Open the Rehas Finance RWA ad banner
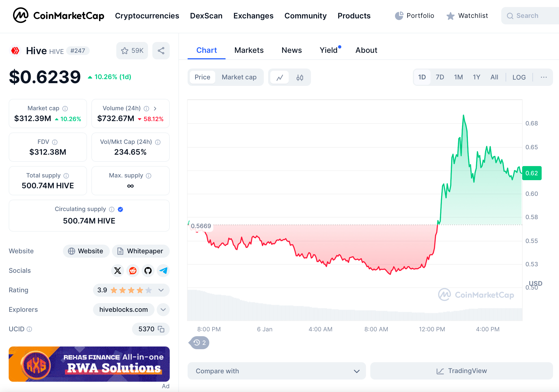Screen dimensions: 559x392 click(x=89, y=364)
